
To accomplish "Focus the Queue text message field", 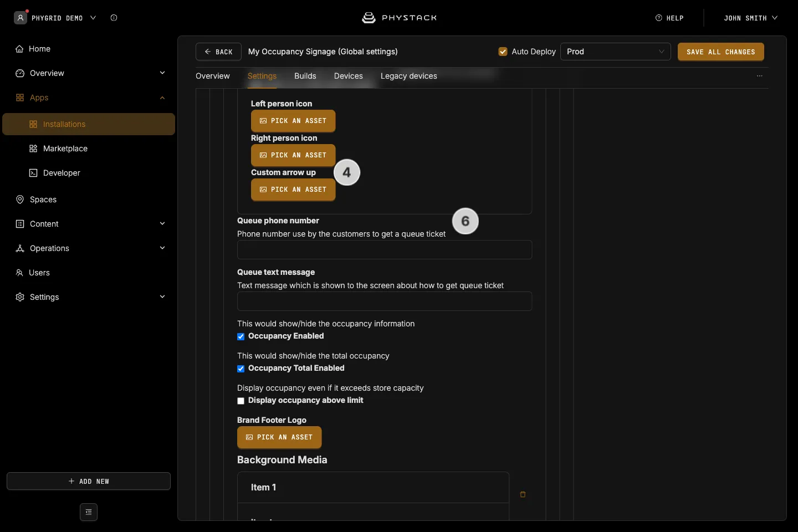I will click(385, 301).
